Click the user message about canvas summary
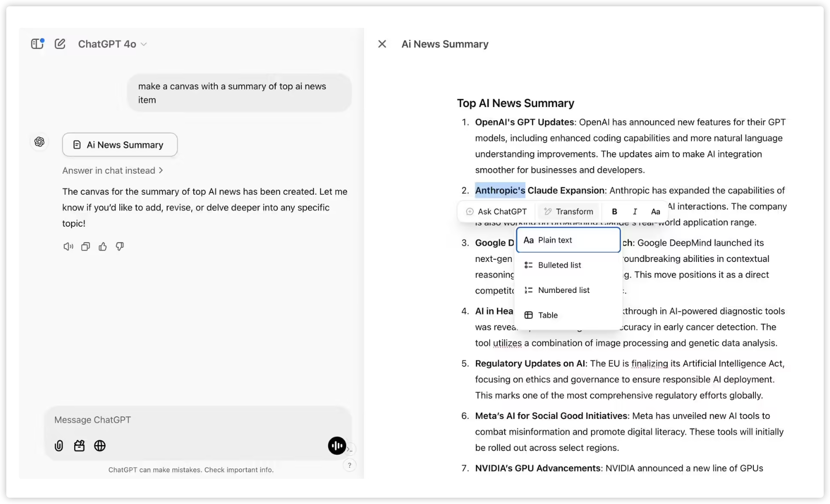 [x=239, y=93]
